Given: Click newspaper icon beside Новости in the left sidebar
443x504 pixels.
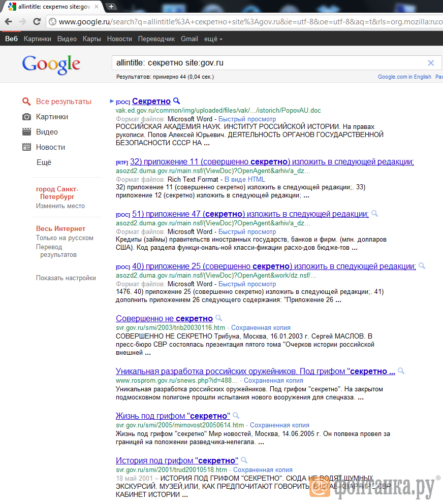Looking at the screenshot, I should coord(26,147).
